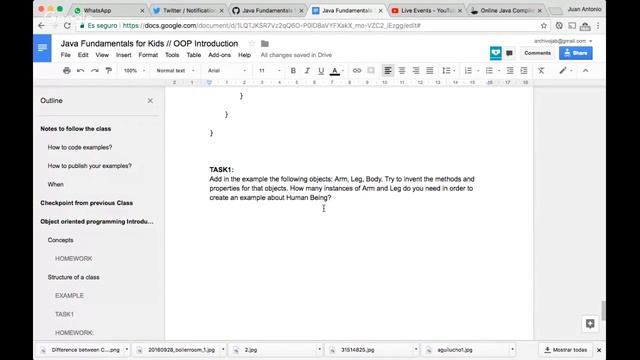Open the Format menu
This screenshot has height=360, width=640.
pyautogui.click(x=148, y=55)
